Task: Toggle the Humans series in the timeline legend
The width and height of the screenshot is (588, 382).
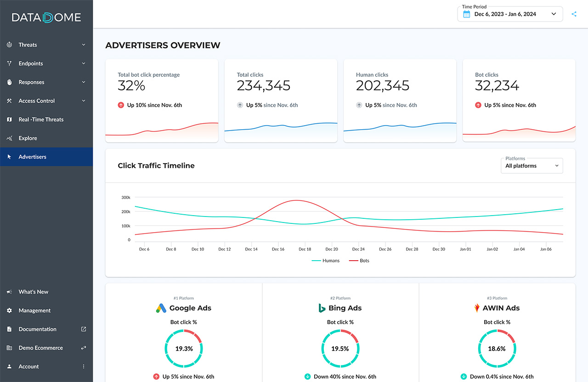Action: (326, 260)
